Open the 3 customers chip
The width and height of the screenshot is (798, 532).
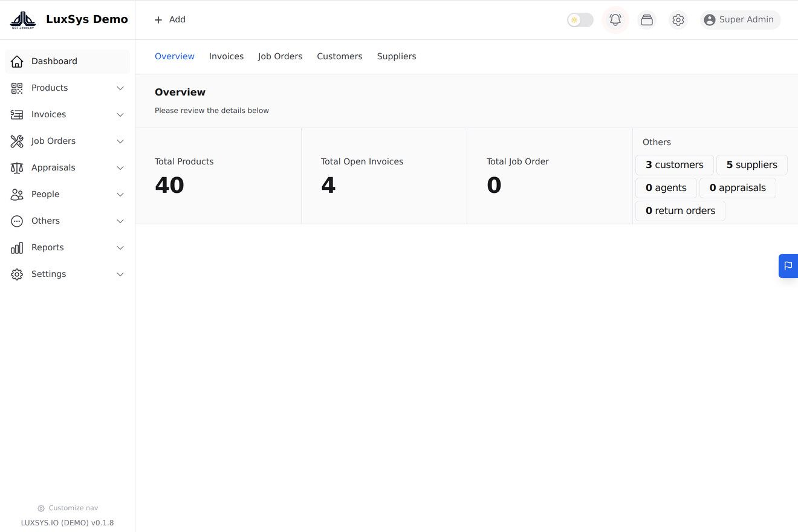(x=675, y=165)
